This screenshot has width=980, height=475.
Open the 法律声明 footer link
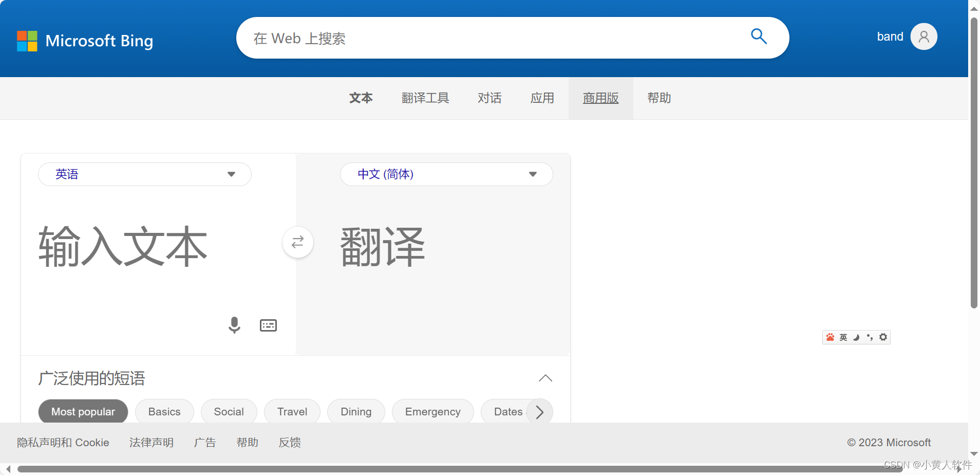point(152,443)
